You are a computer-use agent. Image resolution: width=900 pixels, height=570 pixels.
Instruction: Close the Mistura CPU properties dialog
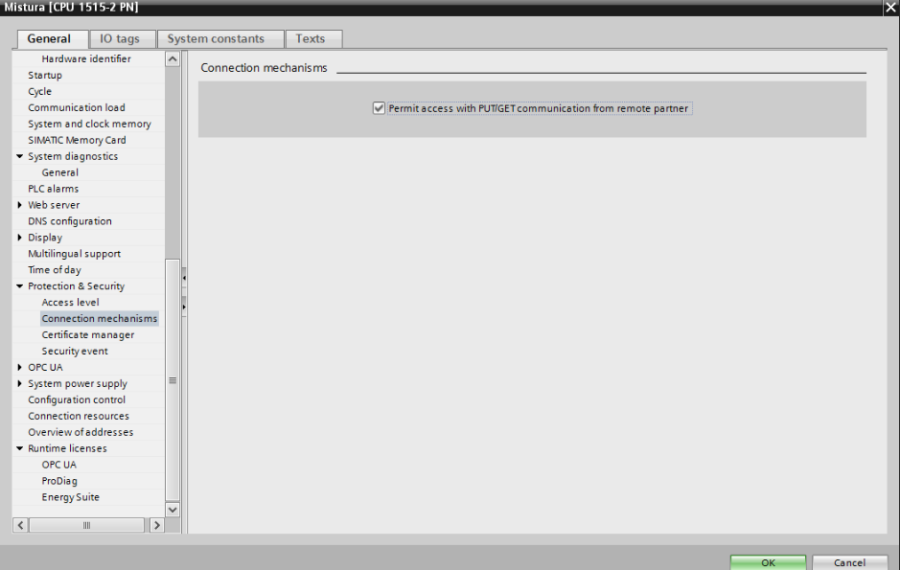pyautogui.click(x=890, y=7)
